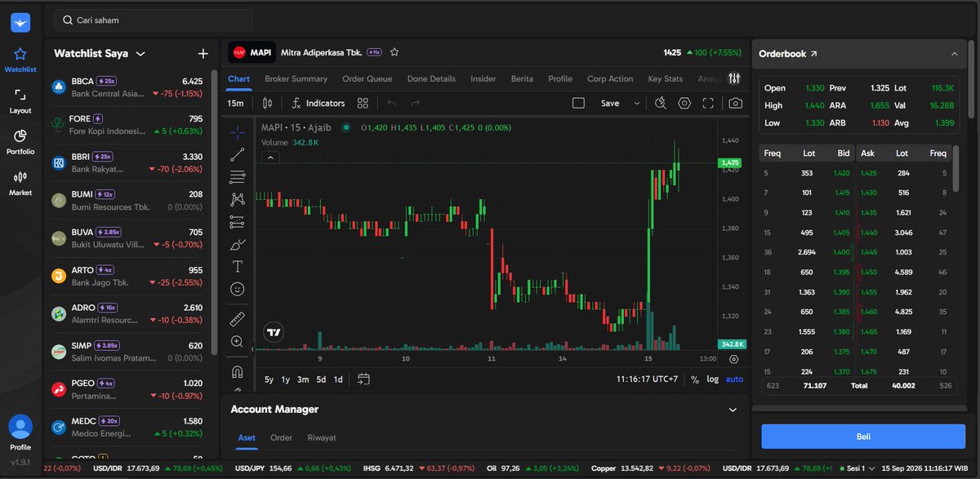Open the Watchlist sidebar section

(20, 60)
